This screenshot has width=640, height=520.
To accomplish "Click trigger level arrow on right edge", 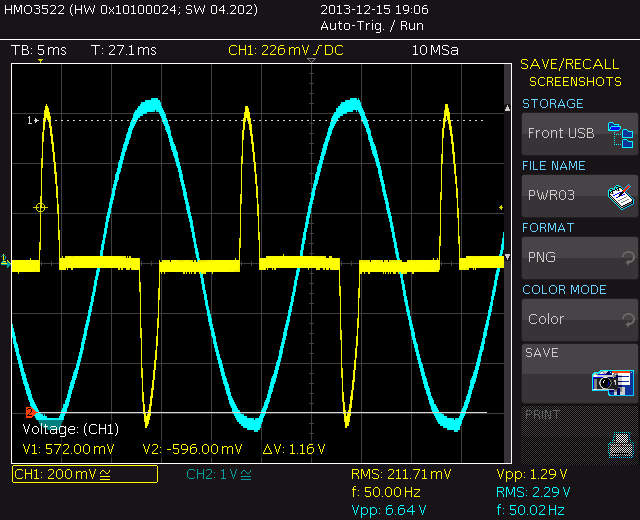I will click(x=501, y=207).
